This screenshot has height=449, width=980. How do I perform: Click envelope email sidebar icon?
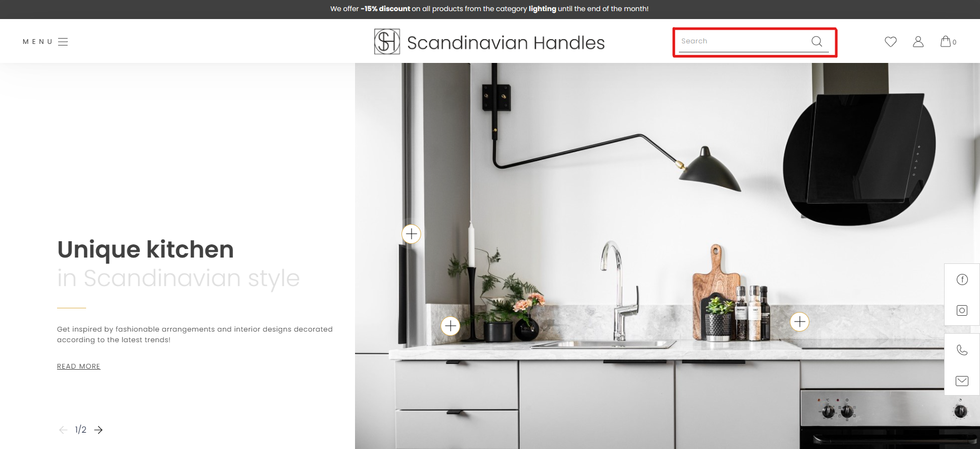[x=962, y=381]
